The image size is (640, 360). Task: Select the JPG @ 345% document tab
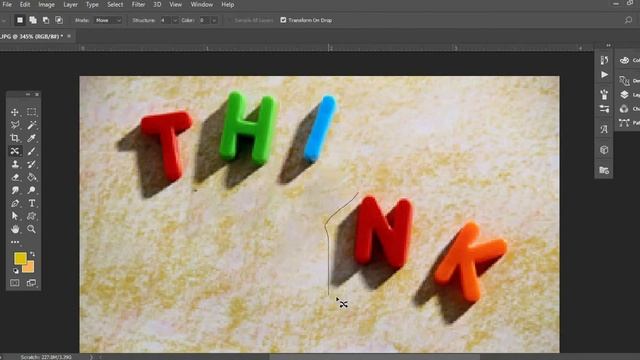(x=31, y=36)
